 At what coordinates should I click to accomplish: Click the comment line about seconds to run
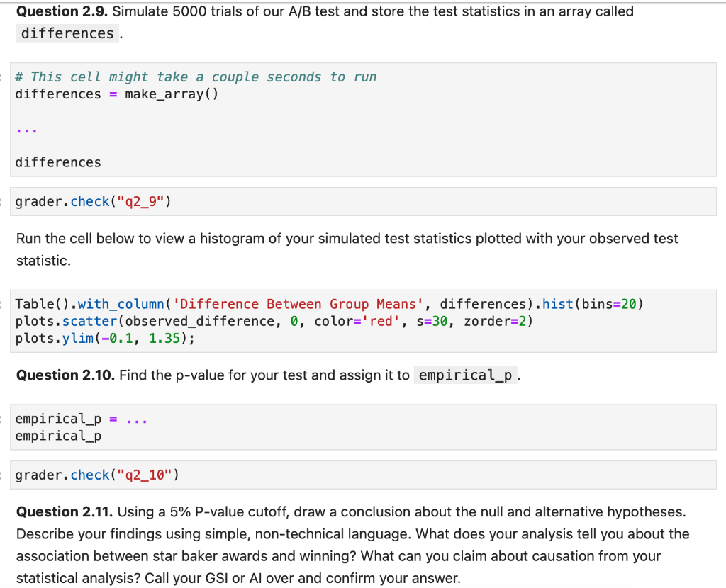click(196, 77)
